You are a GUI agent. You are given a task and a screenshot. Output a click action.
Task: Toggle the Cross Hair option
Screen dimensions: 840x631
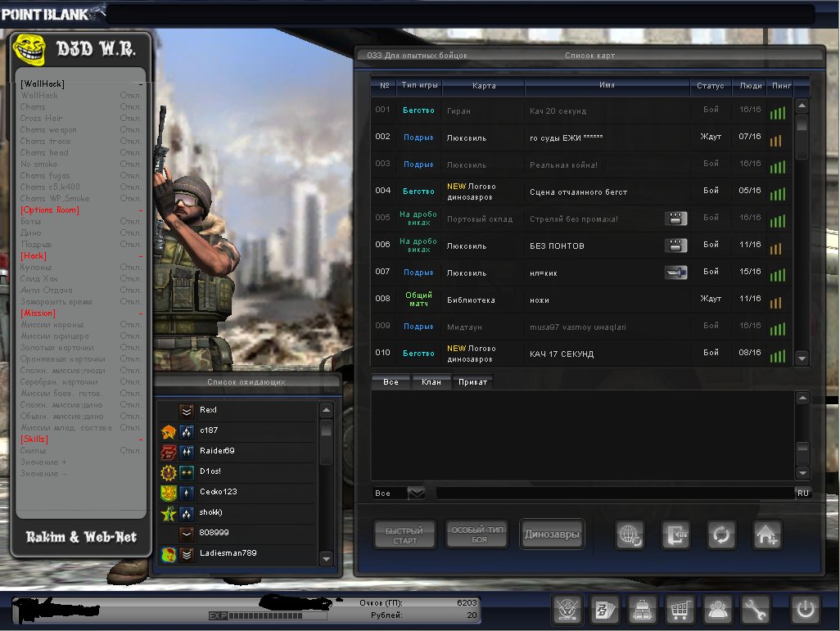tap(81, 119)
